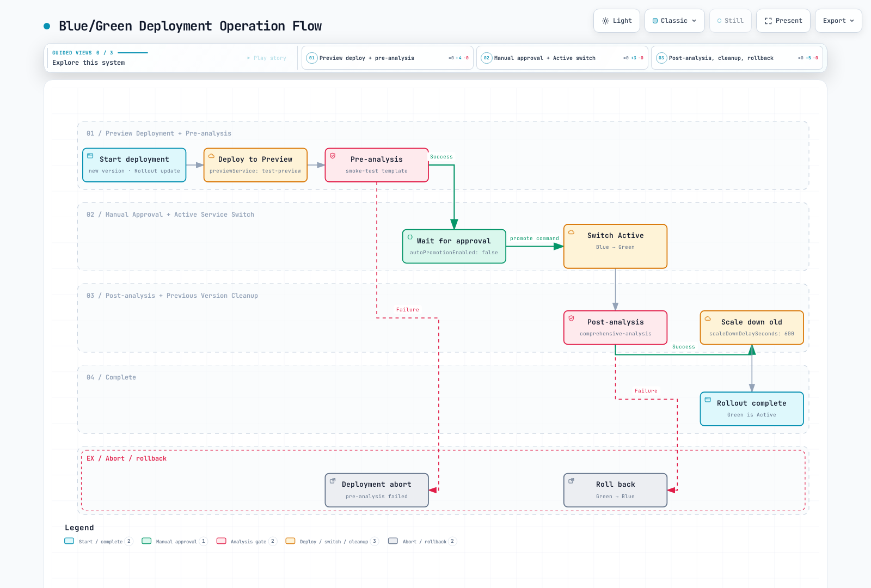The height and width of the screenshot is (588, 871).
Task: Click the card icon in Start deployment node
Action: [90, 156]
